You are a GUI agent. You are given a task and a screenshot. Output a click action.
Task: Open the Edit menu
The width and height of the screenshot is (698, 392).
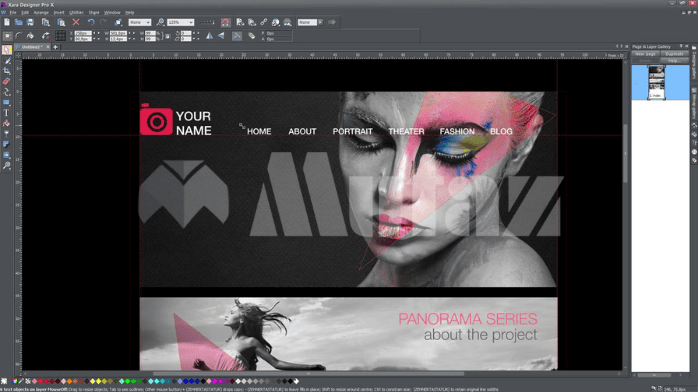pyautogui.click(x=25, y=12)
